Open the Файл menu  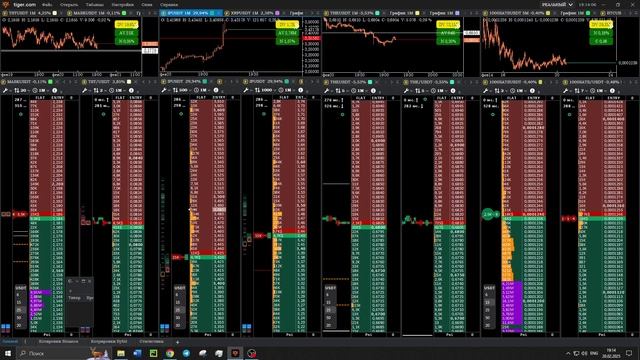click(47, 4)
